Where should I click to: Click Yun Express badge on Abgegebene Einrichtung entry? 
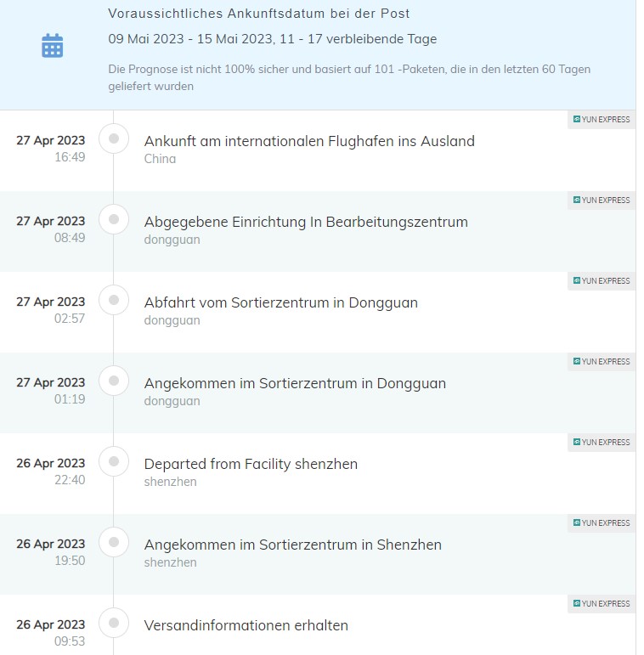pyautogui.click(x=602, y=200)
